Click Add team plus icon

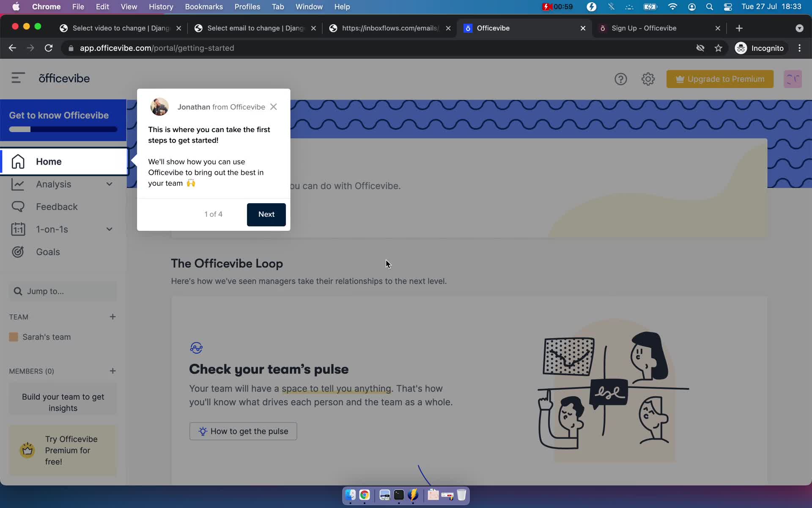(112, 317)
